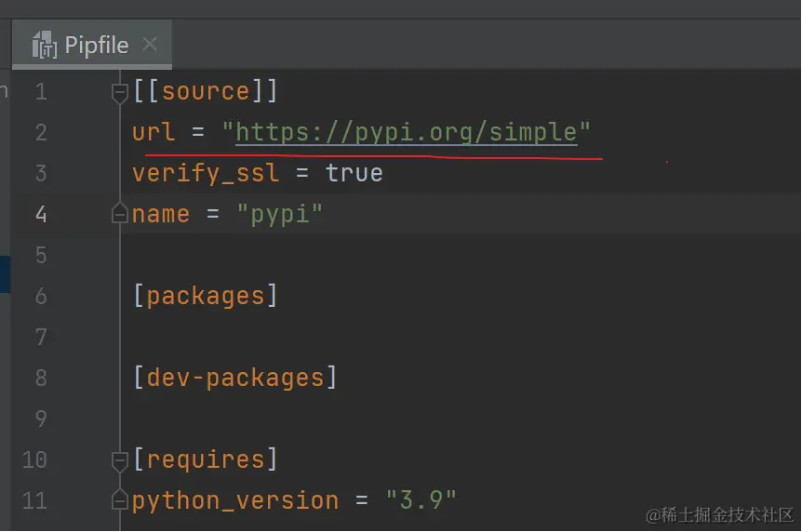Close the Pipfile editor tab
This screenshot has height=532, width=802.
pyautogui.click(x=150, y=44)
